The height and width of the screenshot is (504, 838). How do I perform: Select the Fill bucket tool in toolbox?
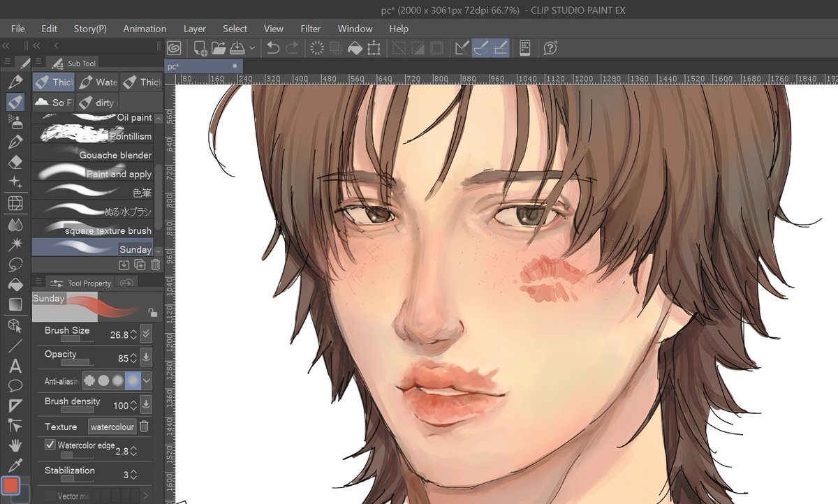15,285
